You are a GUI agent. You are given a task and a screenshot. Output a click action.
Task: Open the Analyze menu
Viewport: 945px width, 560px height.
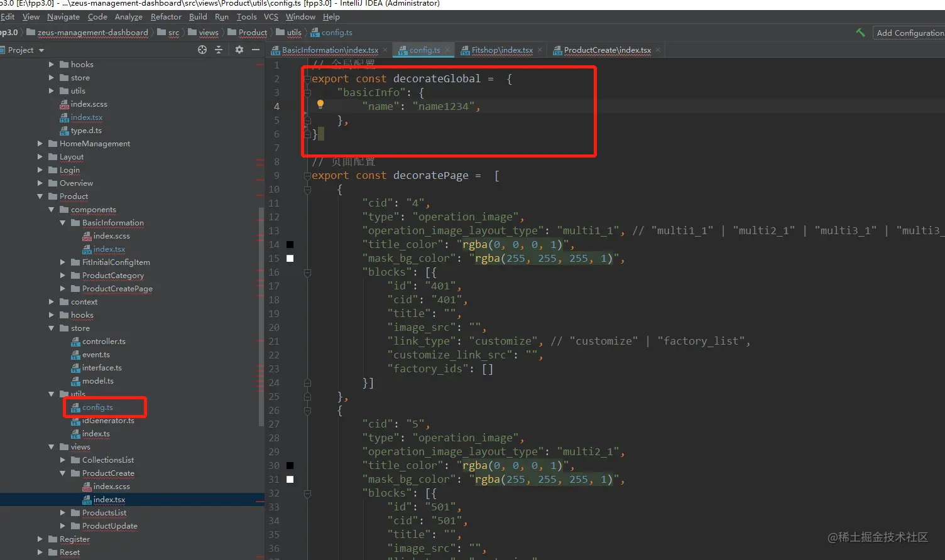pos(129,17)
